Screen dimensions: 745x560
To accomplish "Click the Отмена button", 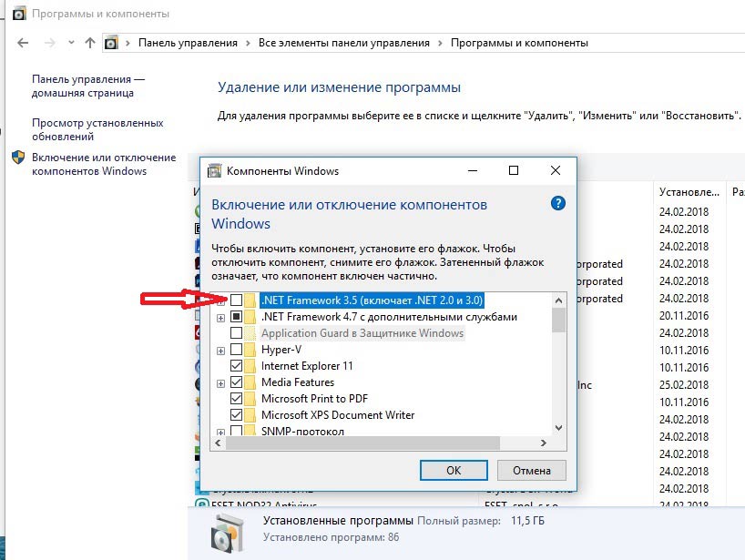I will (532, 470).
